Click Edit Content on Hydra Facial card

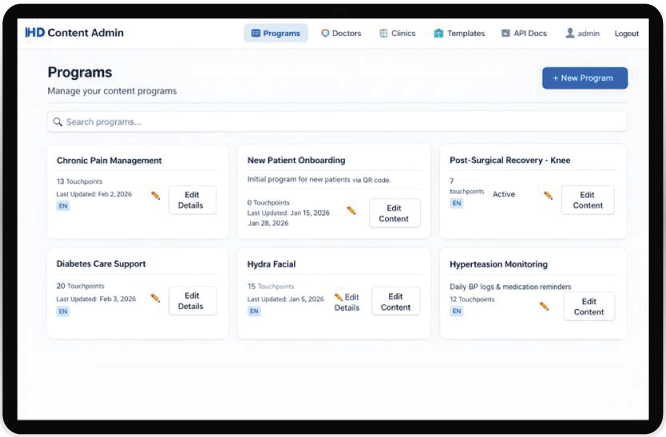point(395,302)
